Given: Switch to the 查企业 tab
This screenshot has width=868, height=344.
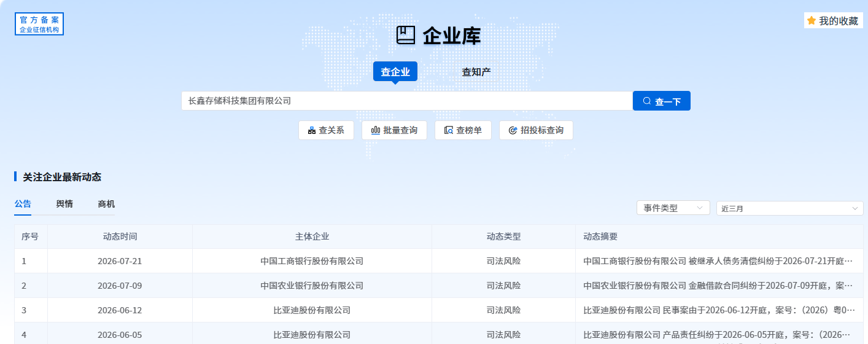Looking at the screenshot, I should 395,72.
